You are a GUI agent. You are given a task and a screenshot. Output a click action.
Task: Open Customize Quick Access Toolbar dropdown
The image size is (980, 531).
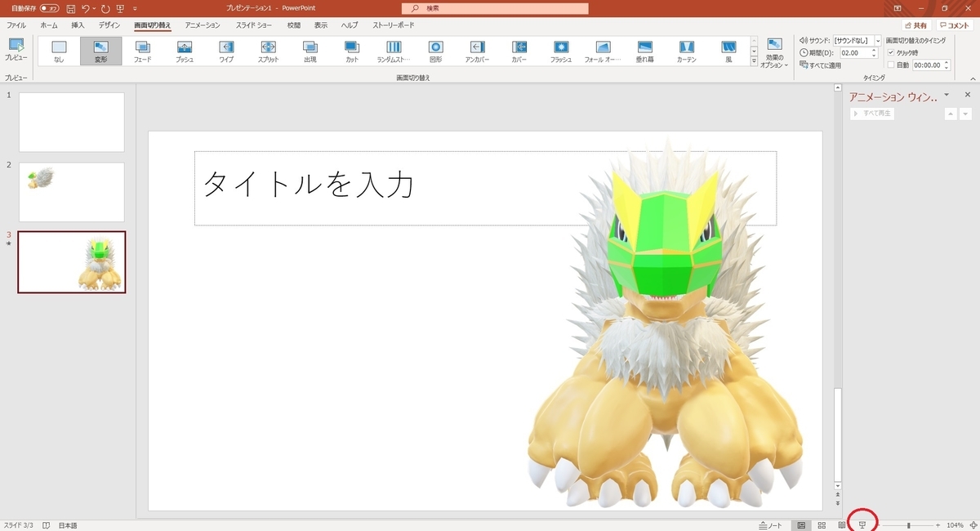[135, 7]
